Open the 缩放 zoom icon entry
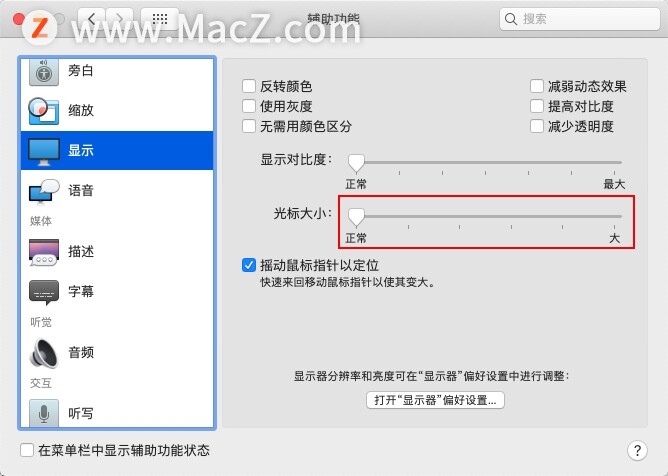 [44, 111]
